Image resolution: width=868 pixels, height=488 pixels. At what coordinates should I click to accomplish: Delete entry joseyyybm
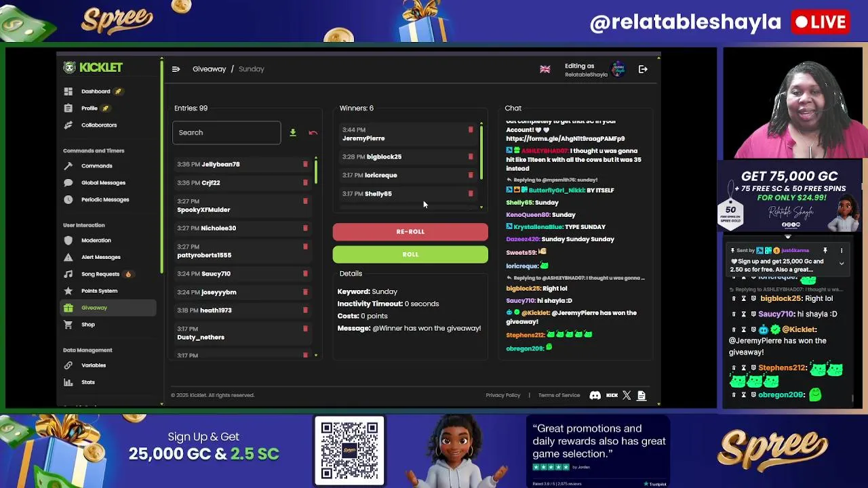[305, 292]
